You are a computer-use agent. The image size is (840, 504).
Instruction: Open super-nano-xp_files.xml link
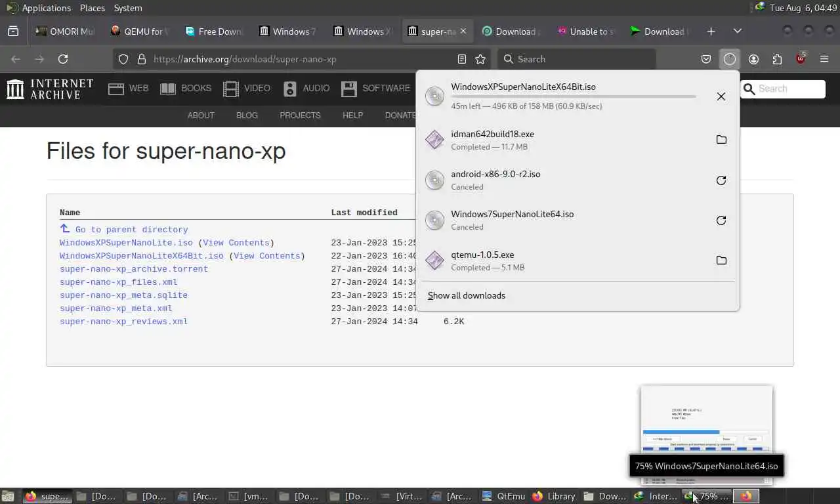(x=118, y=282)
